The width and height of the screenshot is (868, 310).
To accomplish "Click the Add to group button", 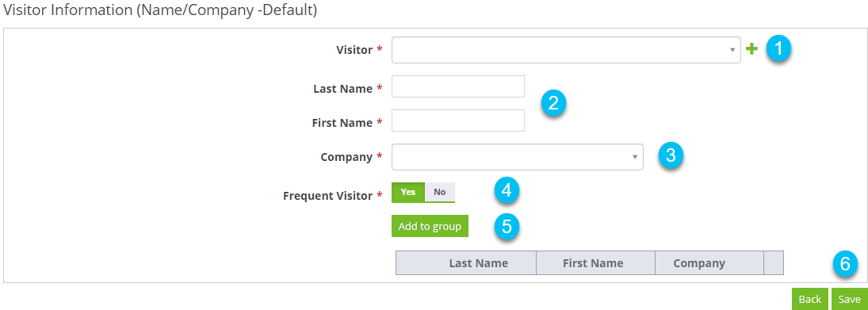I will [430, 227].
